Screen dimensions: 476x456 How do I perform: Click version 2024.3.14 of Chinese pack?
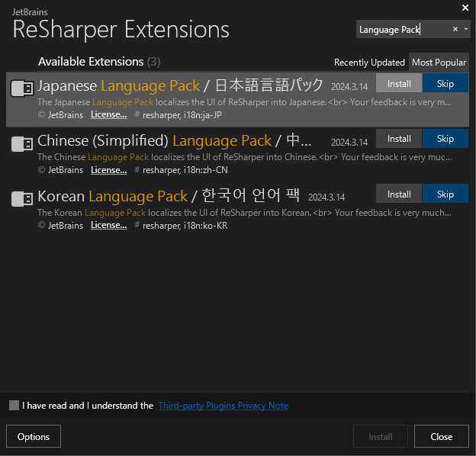point(349,143)
